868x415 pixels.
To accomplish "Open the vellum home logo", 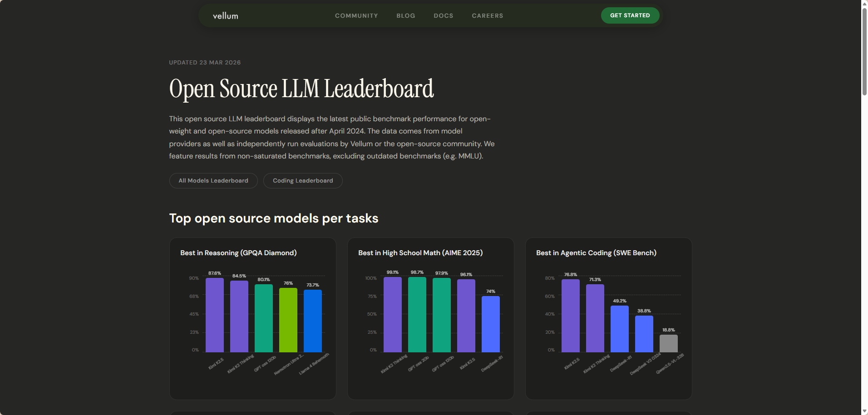I will click(226, 15).
